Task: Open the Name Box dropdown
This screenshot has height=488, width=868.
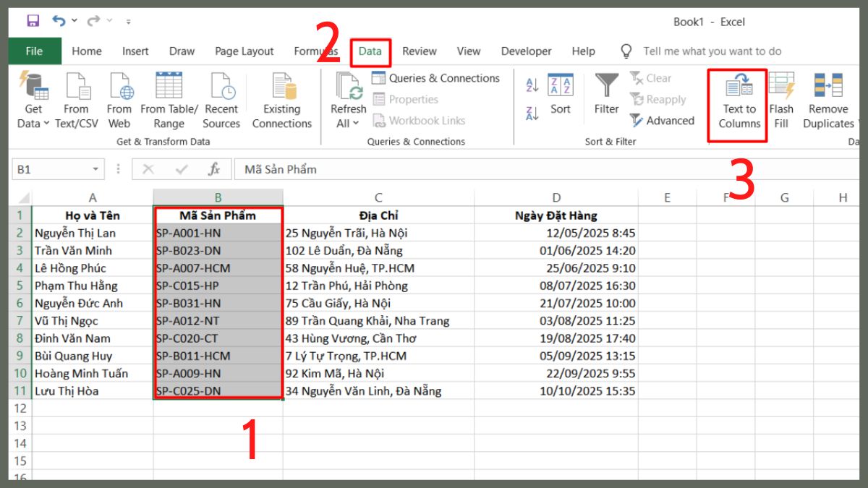Action: click(95, 168)
